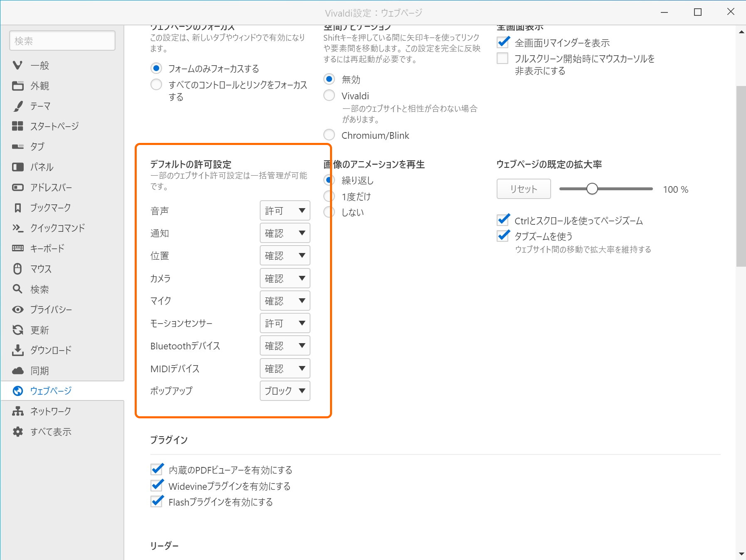Screen dimensions: 746x560
Task: Select the テーマ (Themes) sidebar icon
Action: 40,106
